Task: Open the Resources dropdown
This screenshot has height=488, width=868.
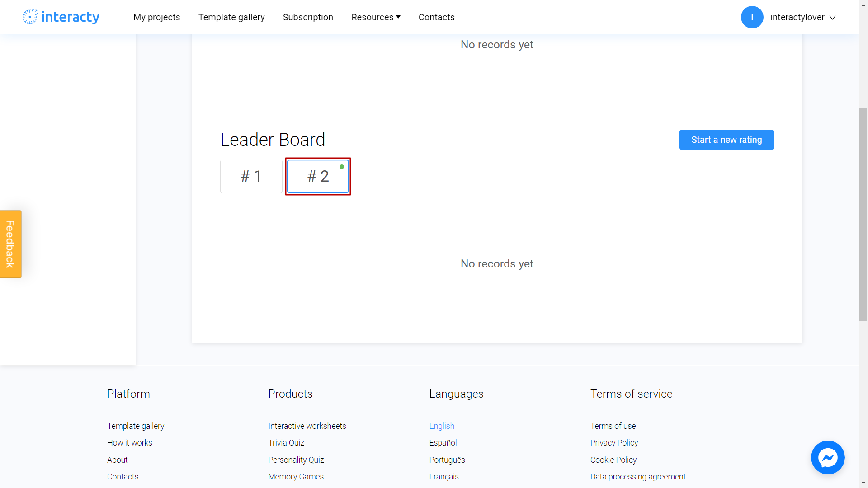Action: [375, 17]
